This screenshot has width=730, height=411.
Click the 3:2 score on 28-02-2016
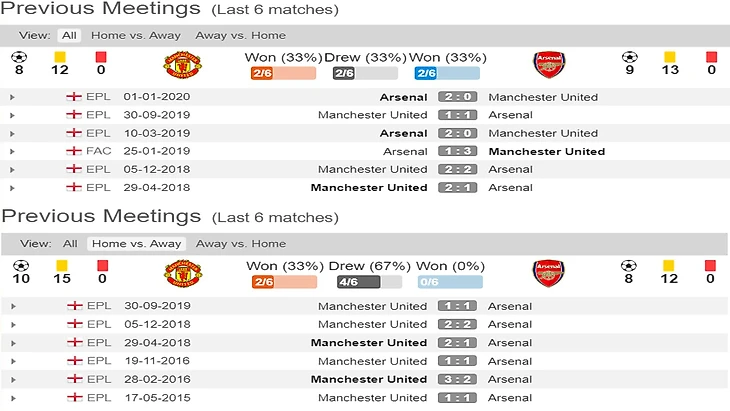tap(457, 379)
